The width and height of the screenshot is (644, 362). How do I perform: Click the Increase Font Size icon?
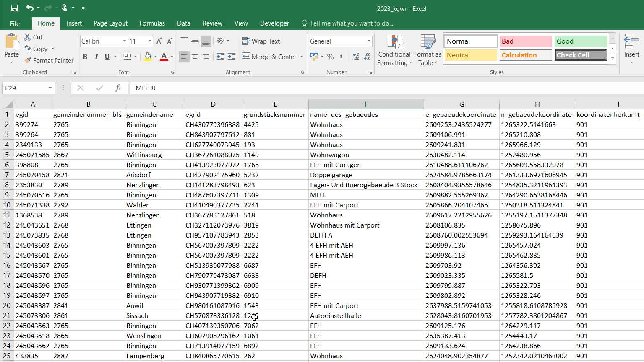pyautogui.click(x=159, y=41)
